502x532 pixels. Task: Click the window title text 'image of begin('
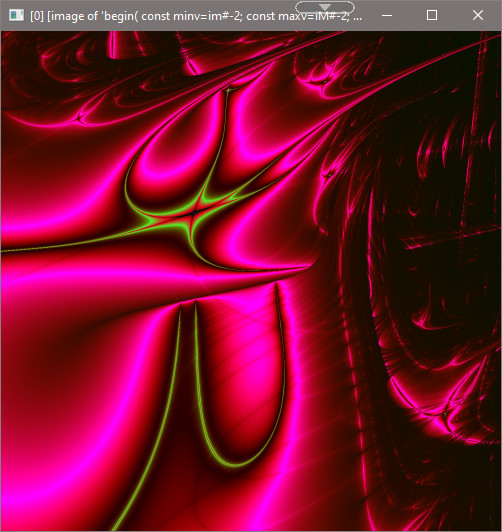[x=196, y=16]
